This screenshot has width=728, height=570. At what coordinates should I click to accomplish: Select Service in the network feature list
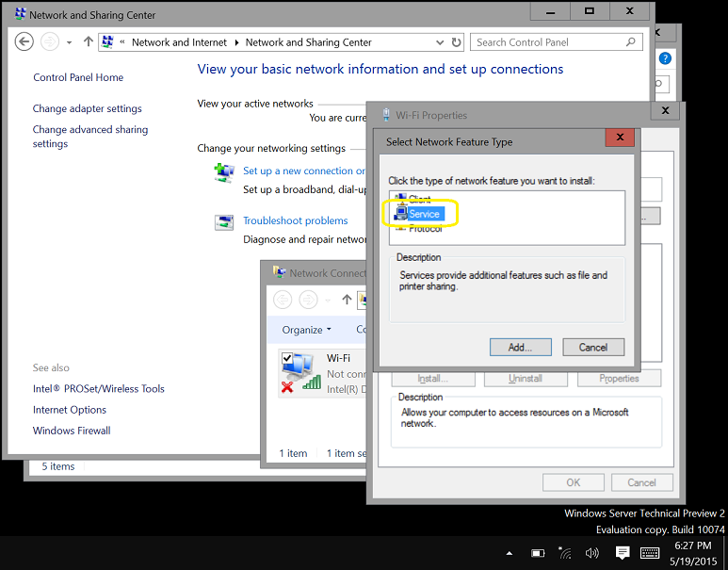[424, 214]
